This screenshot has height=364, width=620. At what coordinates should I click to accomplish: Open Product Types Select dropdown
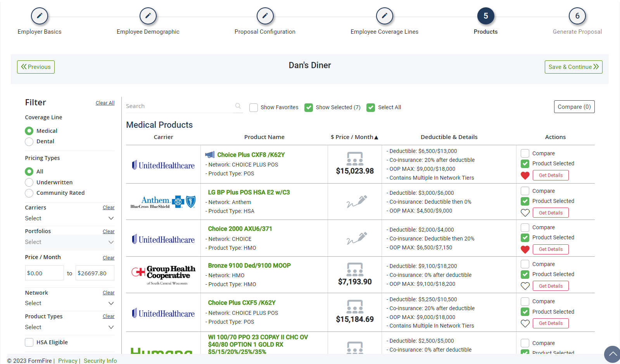pyautogui.click(x=70, y=327)
